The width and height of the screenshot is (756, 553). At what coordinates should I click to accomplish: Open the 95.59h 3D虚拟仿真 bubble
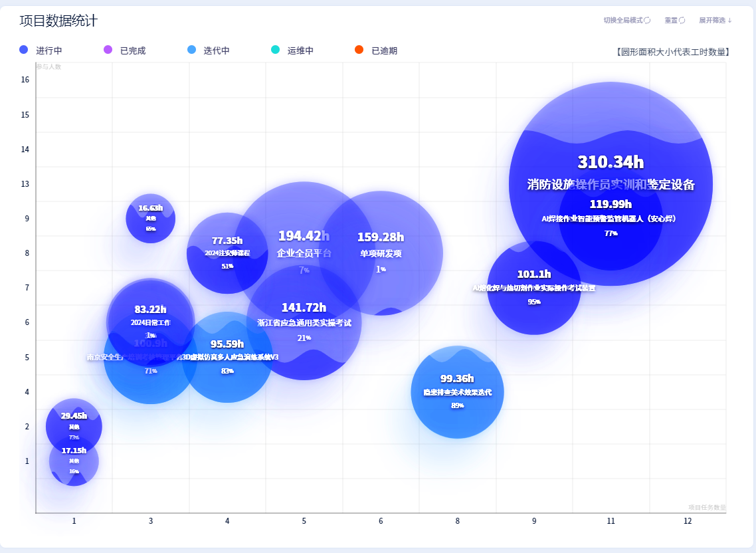point(227,357)
